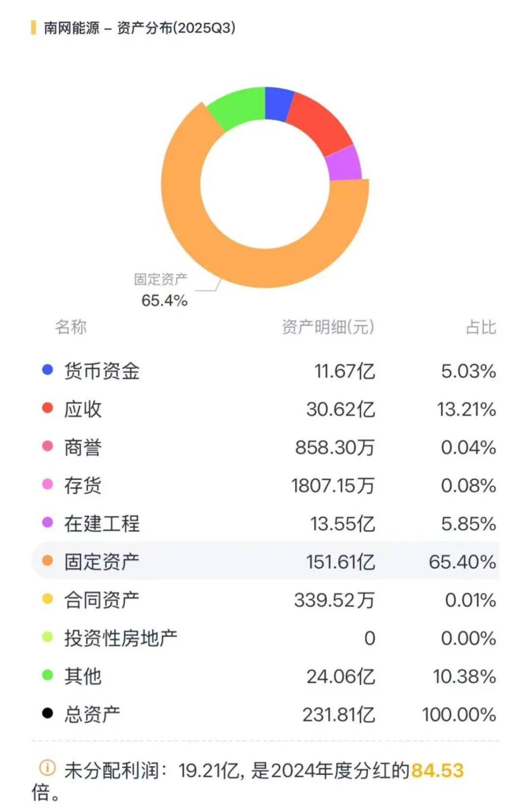Click the 合同资产 row label
Image resolution: width=530 pixels, height=812 pixels.
point(102,600)
